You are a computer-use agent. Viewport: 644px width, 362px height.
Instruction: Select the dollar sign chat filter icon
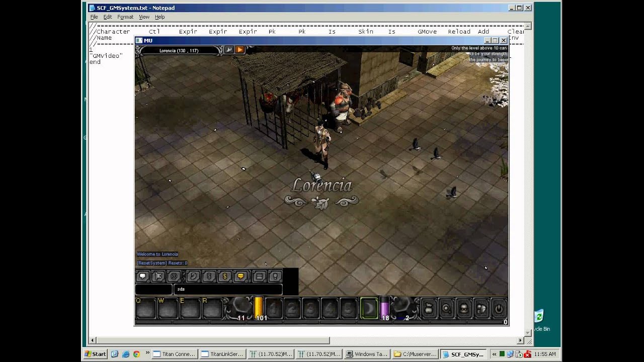coord(225,276)
